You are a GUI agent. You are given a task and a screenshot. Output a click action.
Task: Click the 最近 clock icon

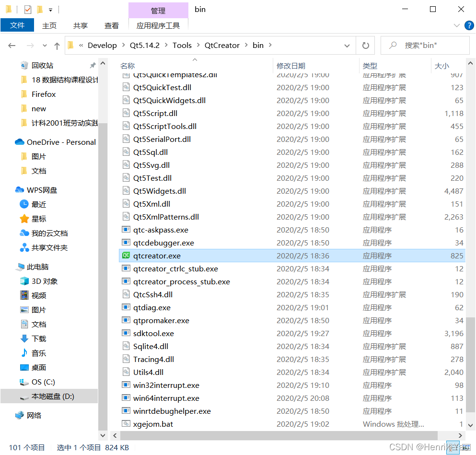tap(24, 204)
